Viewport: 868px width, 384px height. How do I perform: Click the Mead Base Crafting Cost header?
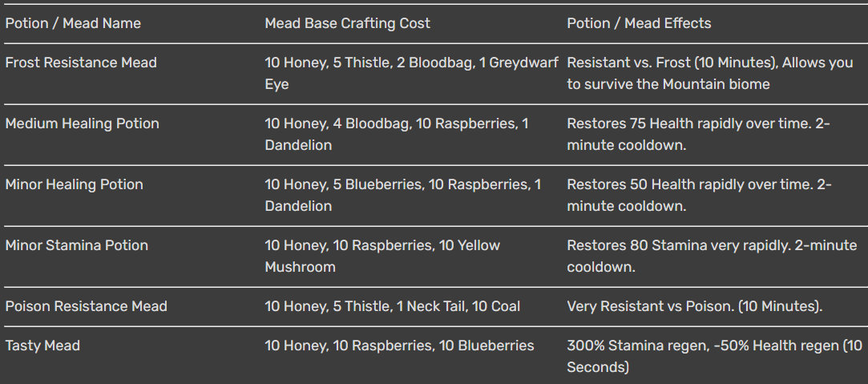(347, 23)
